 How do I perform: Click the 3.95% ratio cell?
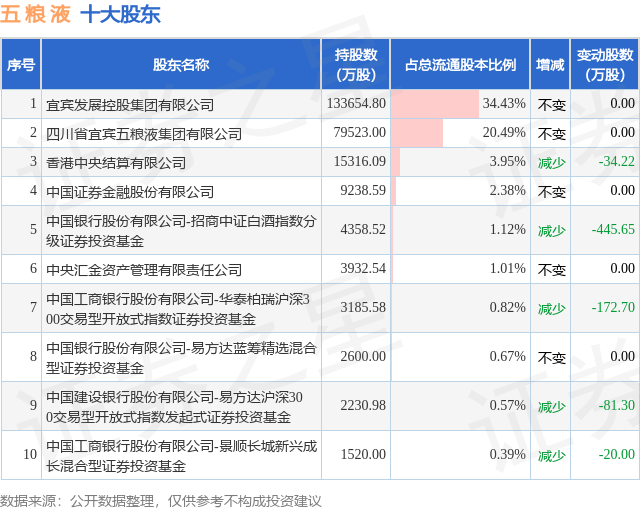pyautogui.click(x=460, y=162)
